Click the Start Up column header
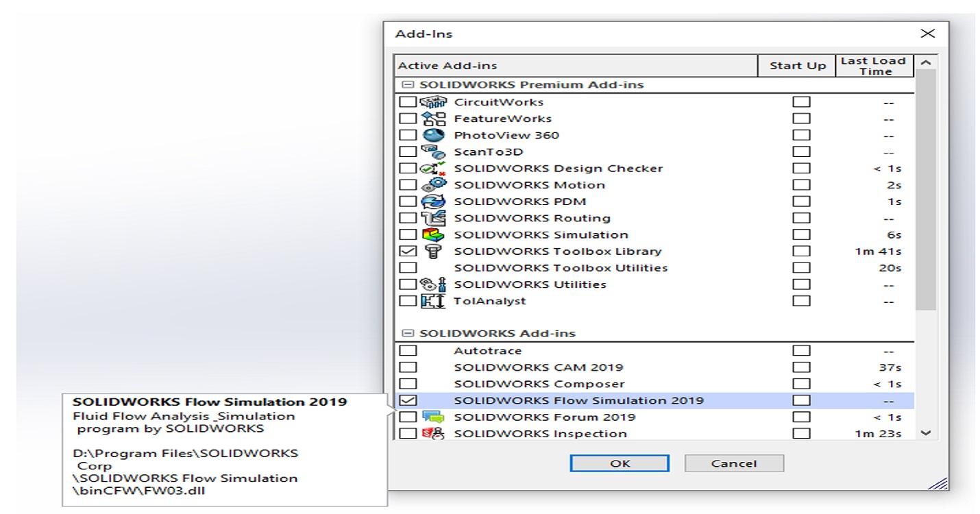This screenshot has height=514, width=980. pos(797,66)
